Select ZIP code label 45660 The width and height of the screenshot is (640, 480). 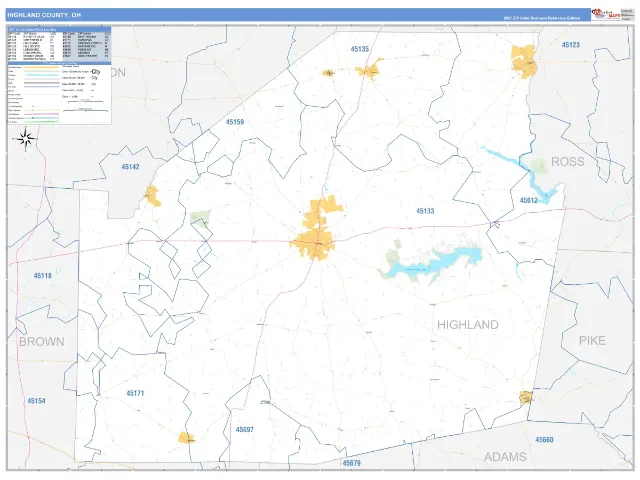[544, 440]
